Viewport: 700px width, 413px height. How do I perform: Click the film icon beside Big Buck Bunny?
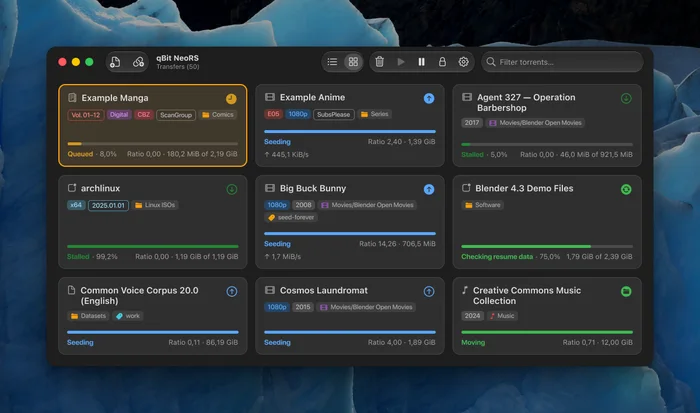pyautogui.click(x=270, y=188)
